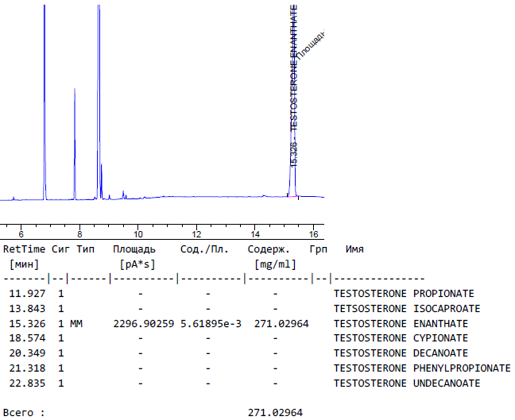Click the 15.326 retention time peak annotation
Image resolution: width=515 pixels, height=420 pixels.
pyautogui.click(x=294, y=153)
